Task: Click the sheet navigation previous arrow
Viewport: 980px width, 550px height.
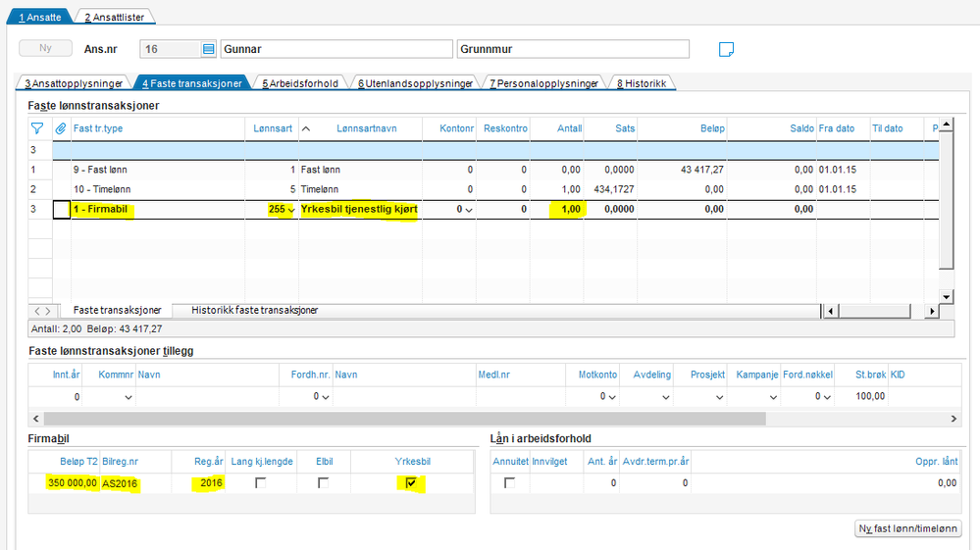Action: [x=37, y=311]
